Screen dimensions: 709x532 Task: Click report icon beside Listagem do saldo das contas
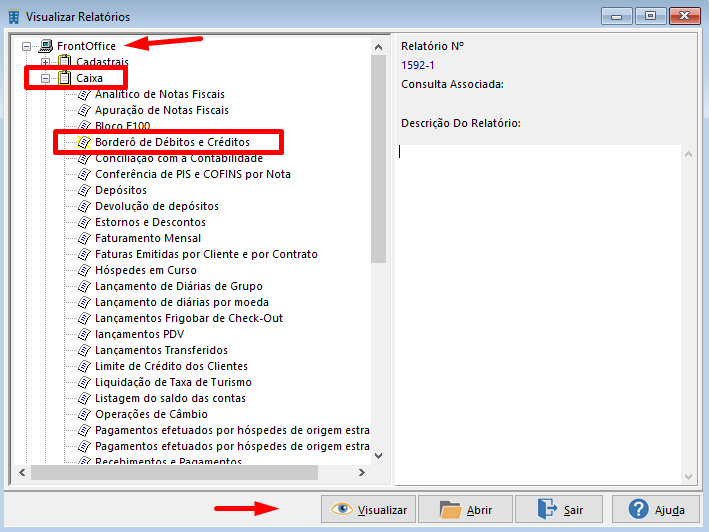click(84, 398)
